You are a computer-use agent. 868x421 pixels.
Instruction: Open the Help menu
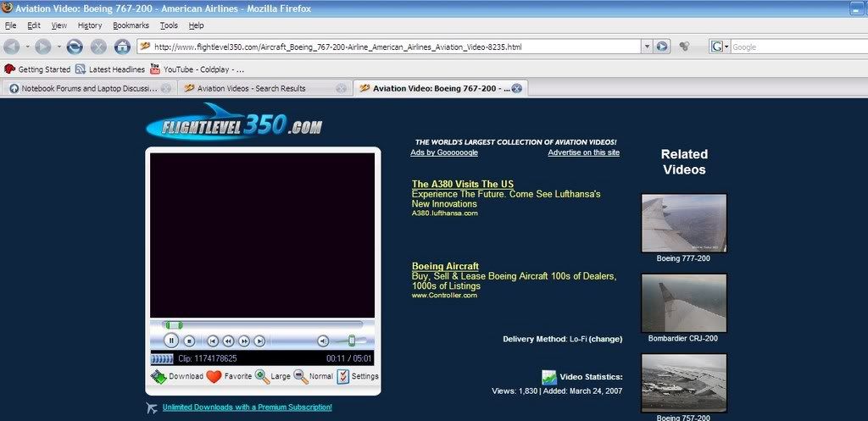[x=196, y=25]
